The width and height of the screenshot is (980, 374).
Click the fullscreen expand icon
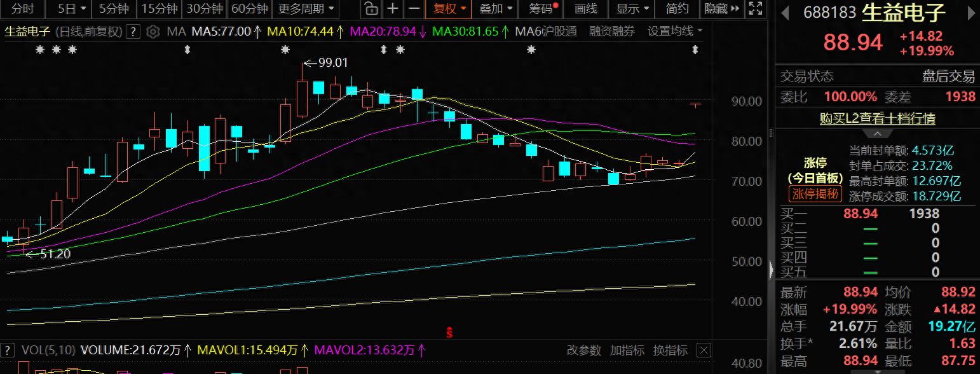755,9
